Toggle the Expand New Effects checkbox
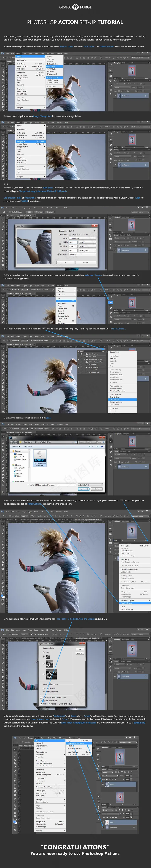Viewport: 151px width, 868px height. pos(42,700)
